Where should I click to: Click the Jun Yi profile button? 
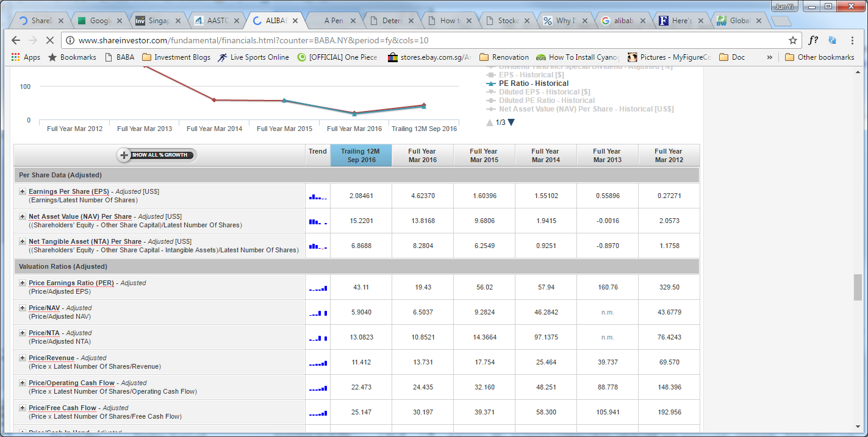coord(784,6)
